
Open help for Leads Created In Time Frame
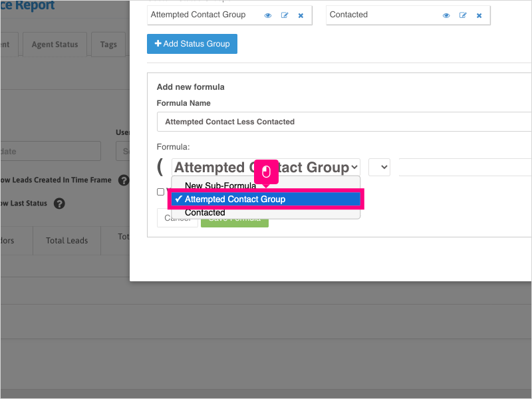click(124, 180)
